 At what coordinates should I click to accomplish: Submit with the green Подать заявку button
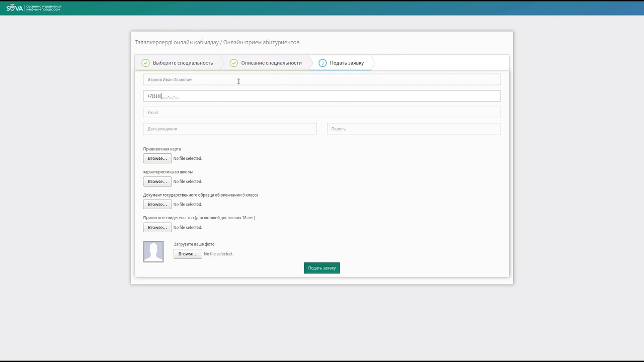coord(322,268)
